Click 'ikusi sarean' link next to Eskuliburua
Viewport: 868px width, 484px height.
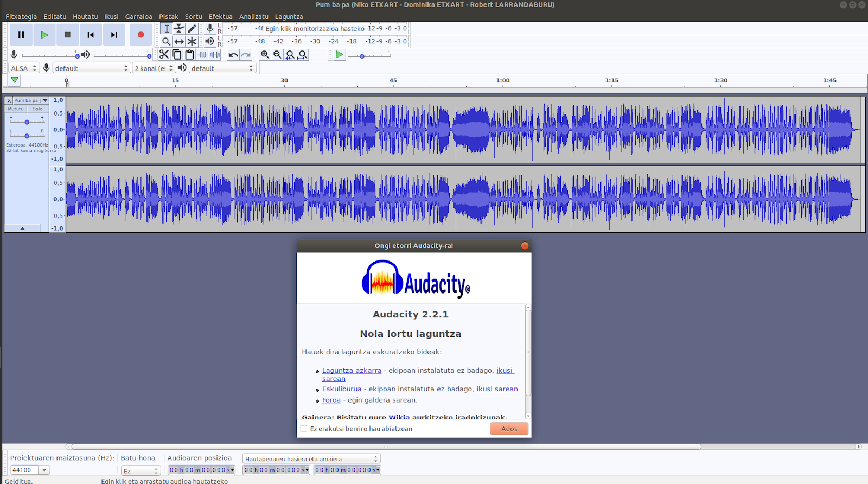(x=497, y=389)
